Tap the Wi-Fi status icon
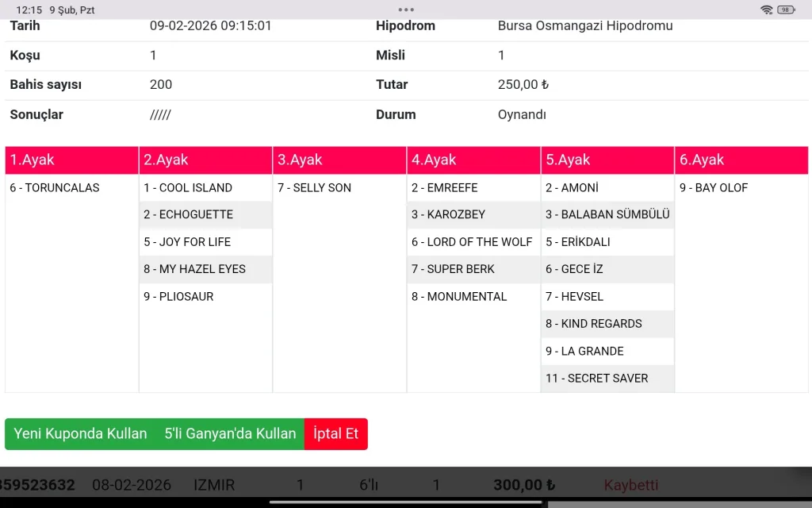 (x=766, y=10)
